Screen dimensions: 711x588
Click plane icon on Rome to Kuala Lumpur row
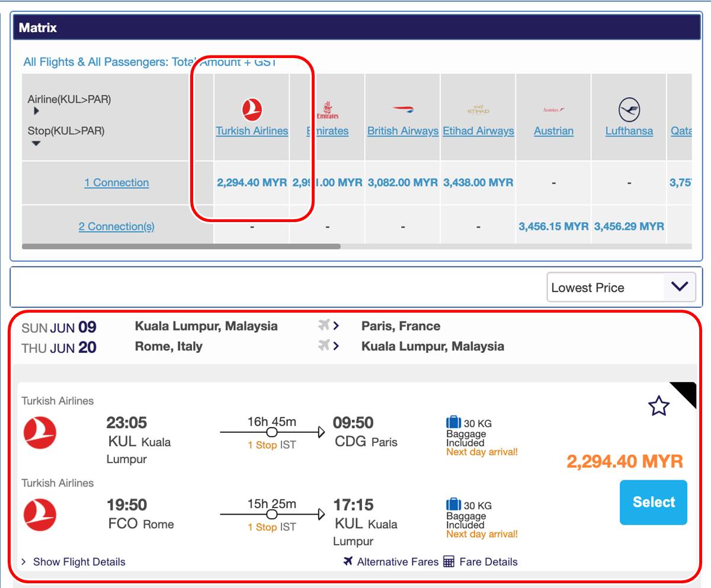pos(324,346)
